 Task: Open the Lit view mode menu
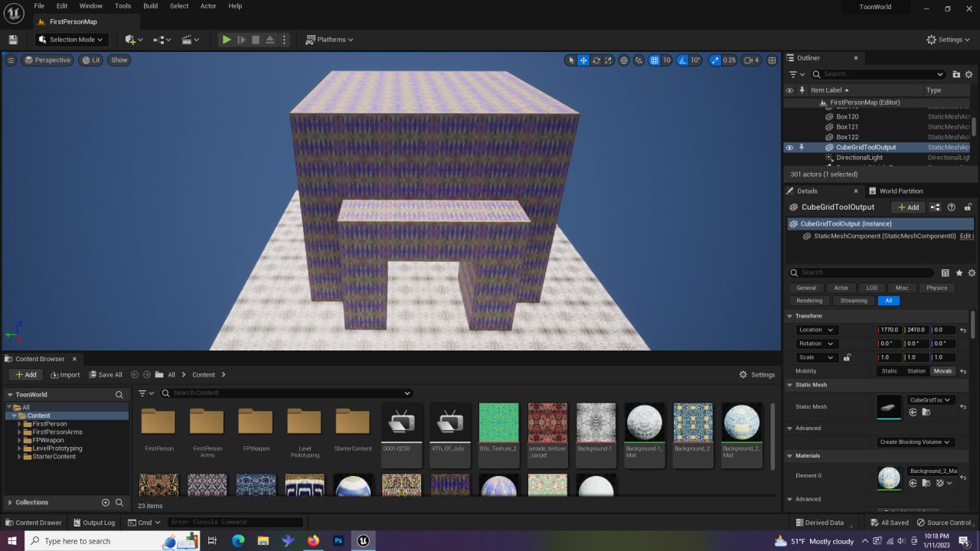pos(91,60)
